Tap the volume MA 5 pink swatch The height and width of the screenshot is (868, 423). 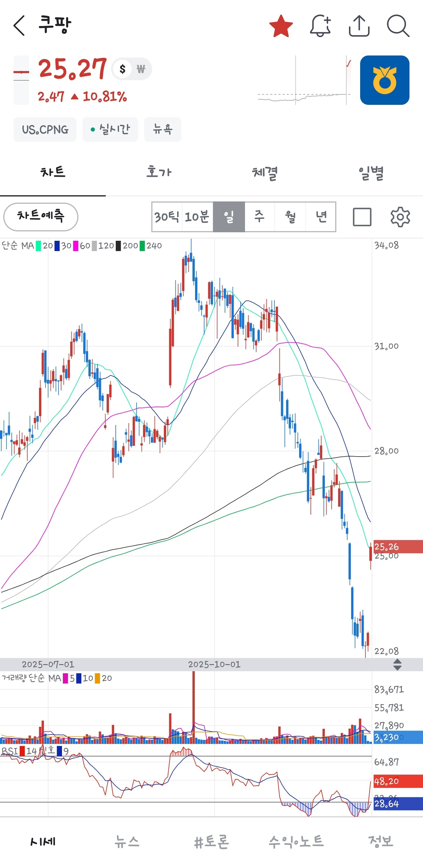point(66,678)
